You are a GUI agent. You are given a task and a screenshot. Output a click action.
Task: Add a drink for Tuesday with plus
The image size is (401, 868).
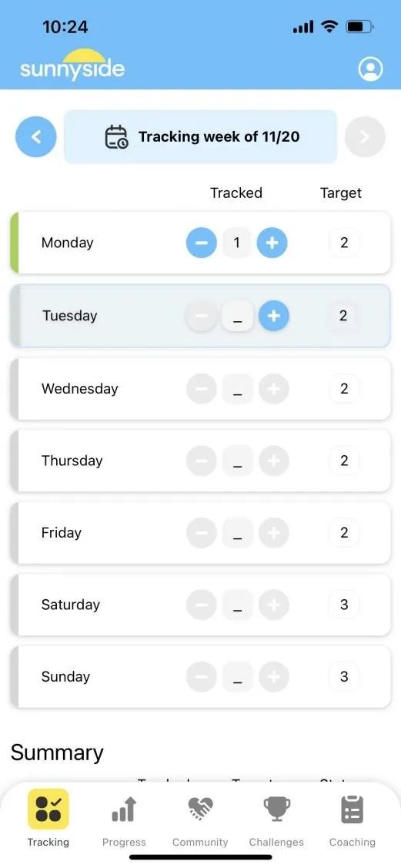pos(274,316)
